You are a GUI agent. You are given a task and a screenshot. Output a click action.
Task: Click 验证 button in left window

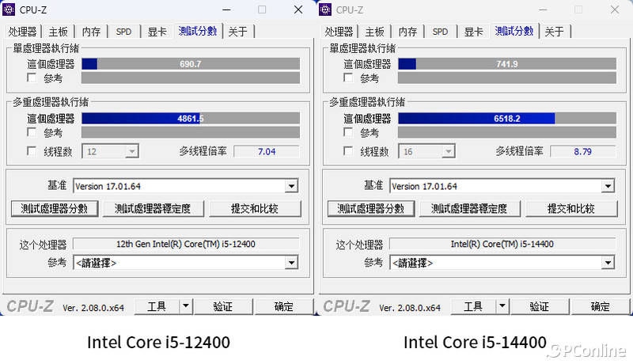click(223, 306)
